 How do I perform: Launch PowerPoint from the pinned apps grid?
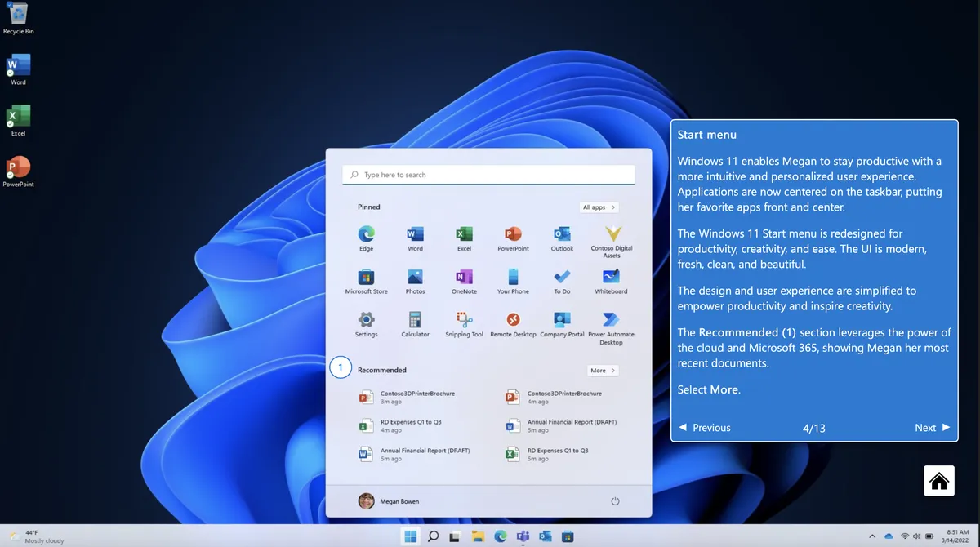513,238
